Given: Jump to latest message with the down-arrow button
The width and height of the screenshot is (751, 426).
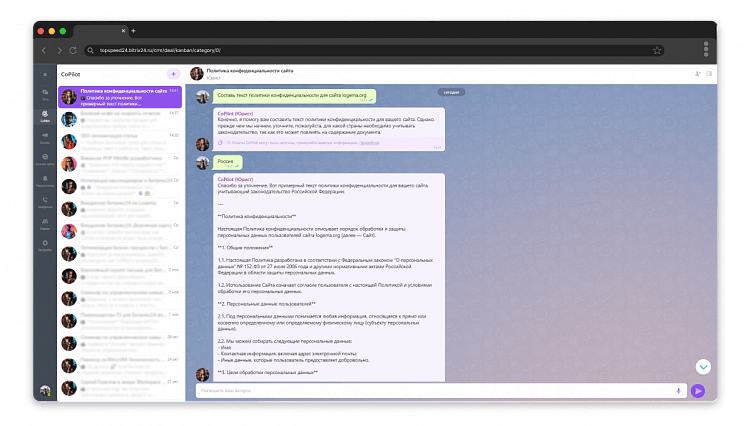Looking at the screenshot, I should 703,367.
